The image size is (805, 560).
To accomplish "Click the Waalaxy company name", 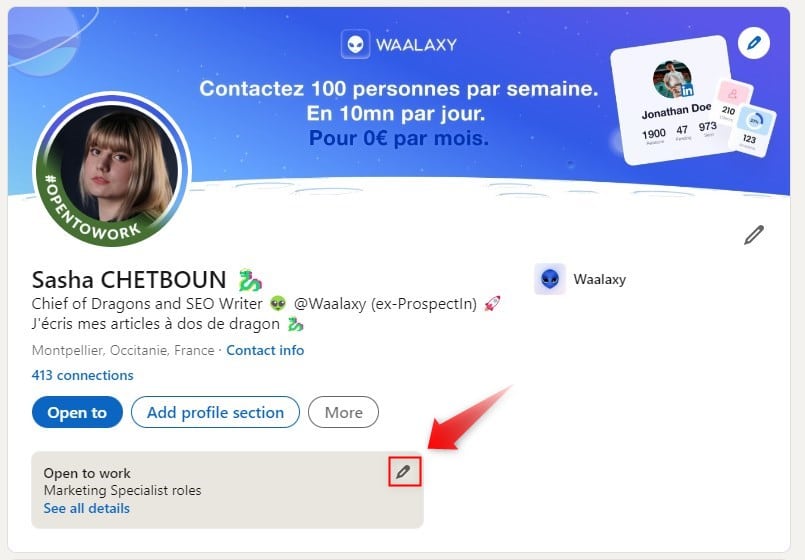I will click(x=600, y=279).
